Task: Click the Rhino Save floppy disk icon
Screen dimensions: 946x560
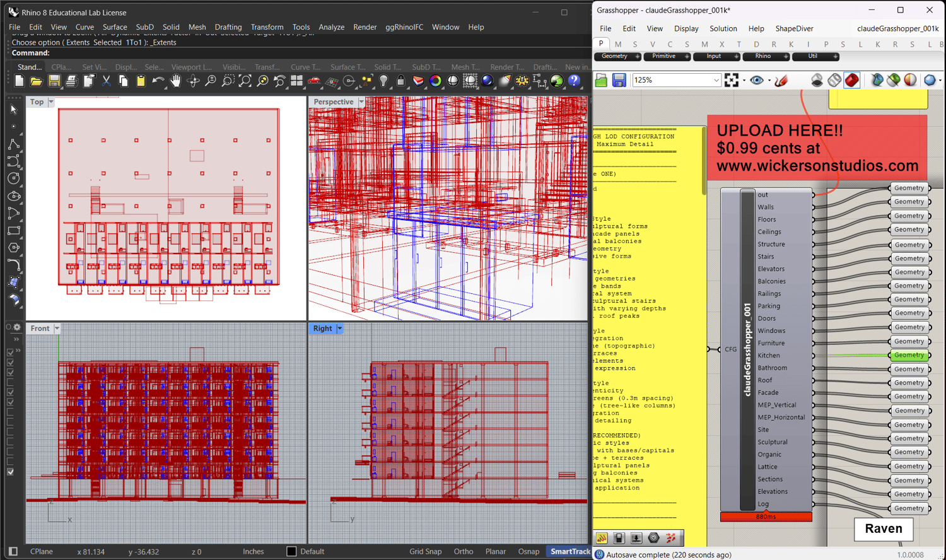Action: [x=54, y=81]
